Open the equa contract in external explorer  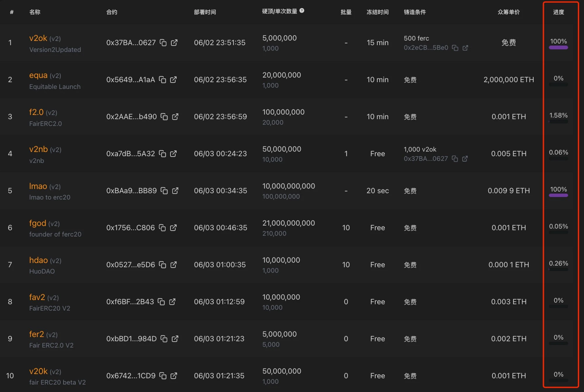click(173, 80)
